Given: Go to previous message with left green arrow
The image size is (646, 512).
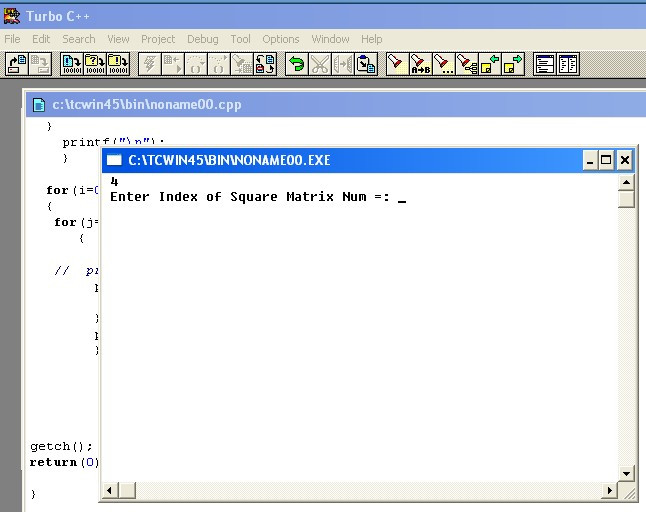Looking at the screenshot, I should [489, 64].
